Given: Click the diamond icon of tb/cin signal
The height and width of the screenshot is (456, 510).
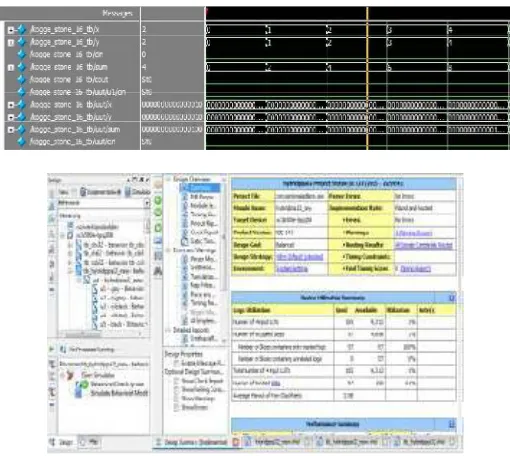Looking at the screenshot, I should pyautogui.click(x=22, y=54).
